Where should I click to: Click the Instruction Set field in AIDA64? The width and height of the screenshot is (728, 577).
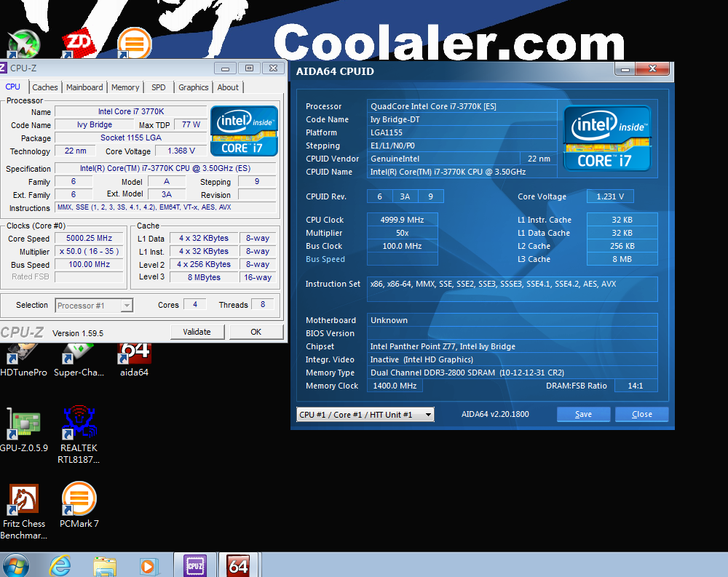[x=512, y=289]
